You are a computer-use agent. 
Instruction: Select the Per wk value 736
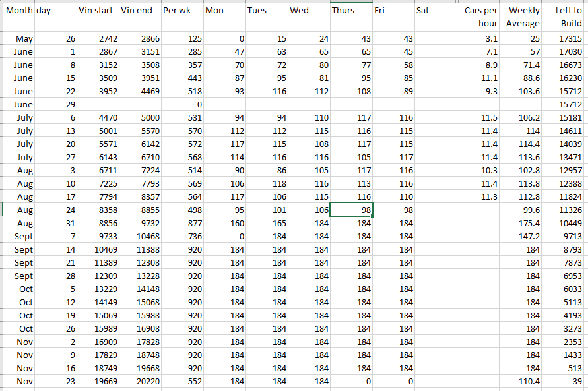181,236
